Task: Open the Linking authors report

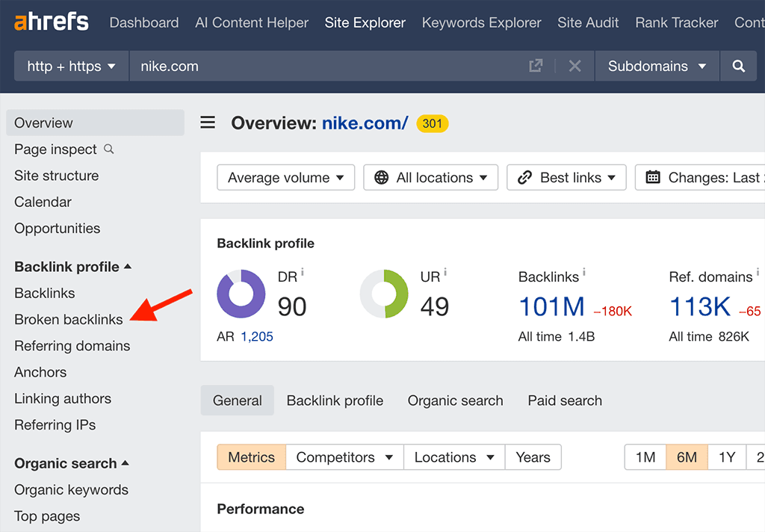Action: (63, 398)
